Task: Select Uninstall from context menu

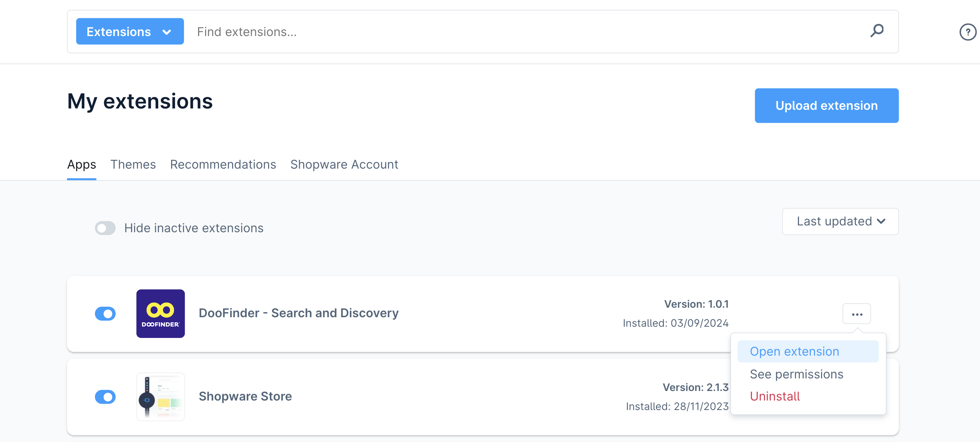Action: [775, 396]
